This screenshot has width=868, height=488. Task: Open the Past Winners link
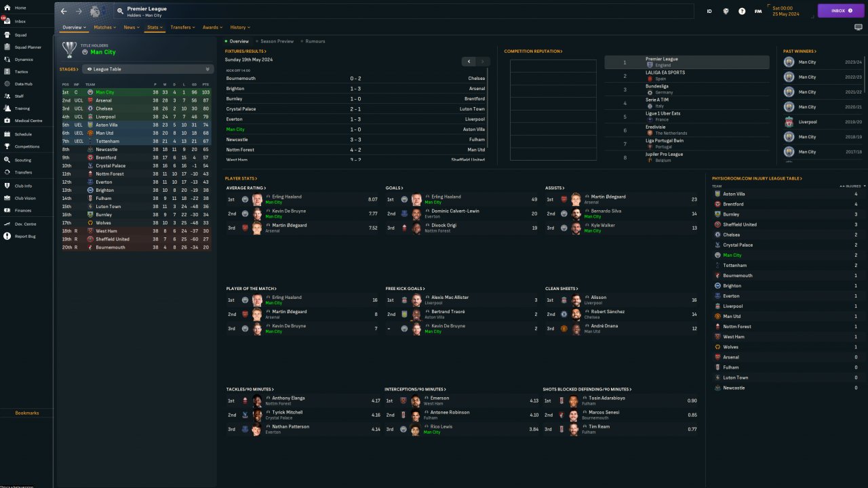pyautogui.click(x=800, y=52)
